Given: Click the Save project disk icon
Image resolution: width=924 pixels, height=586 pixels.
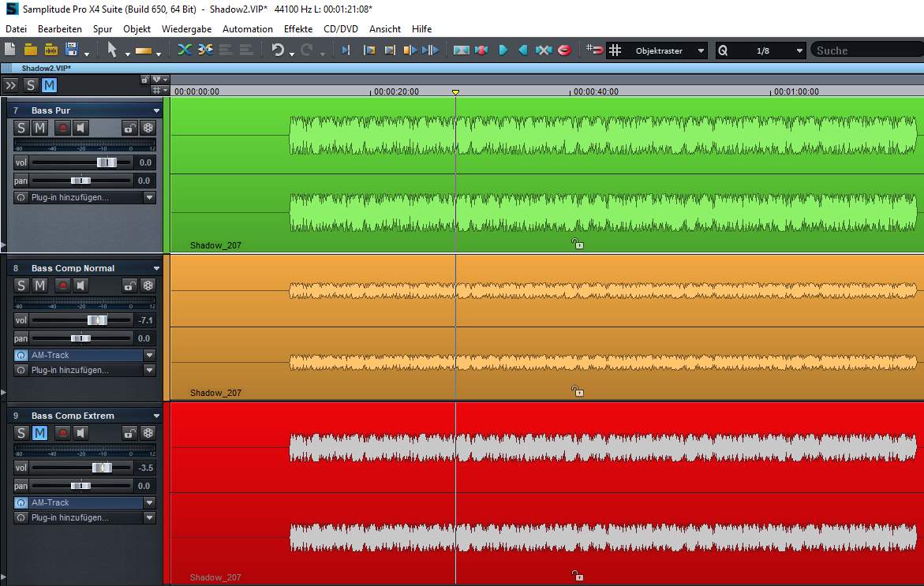Looking at the screenshot, I should pyautogui.click(x=72, y=50).
